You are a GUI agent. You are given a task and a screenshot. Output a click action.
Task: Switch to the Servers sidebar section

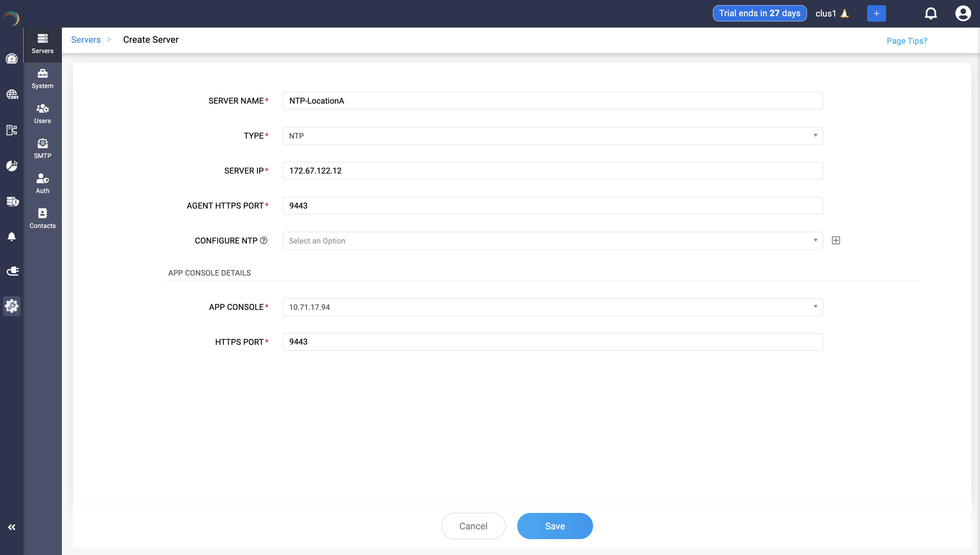[x=42, y=43]
